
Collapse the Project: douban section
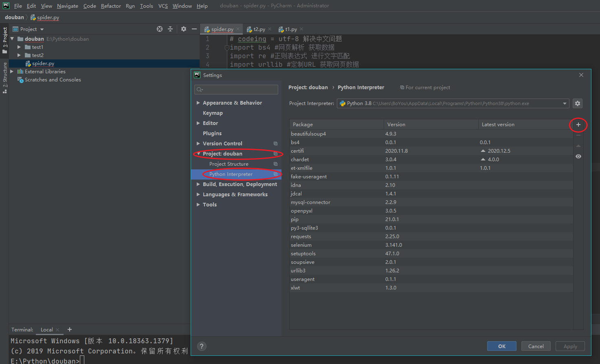tap(198, 154)
